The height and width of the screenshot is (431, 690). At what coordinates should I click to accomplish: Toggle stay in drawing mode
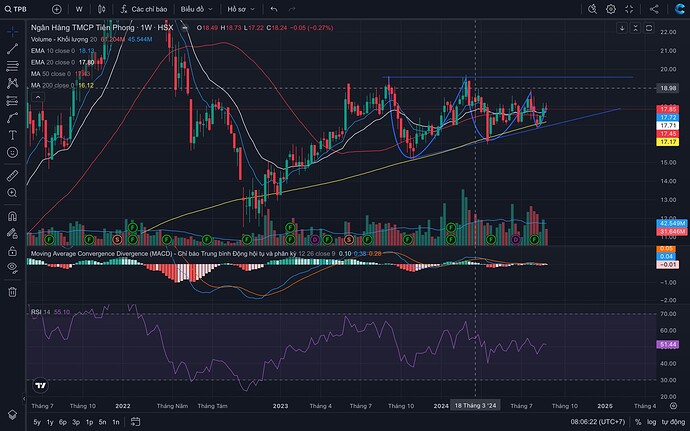coord(12,233)
